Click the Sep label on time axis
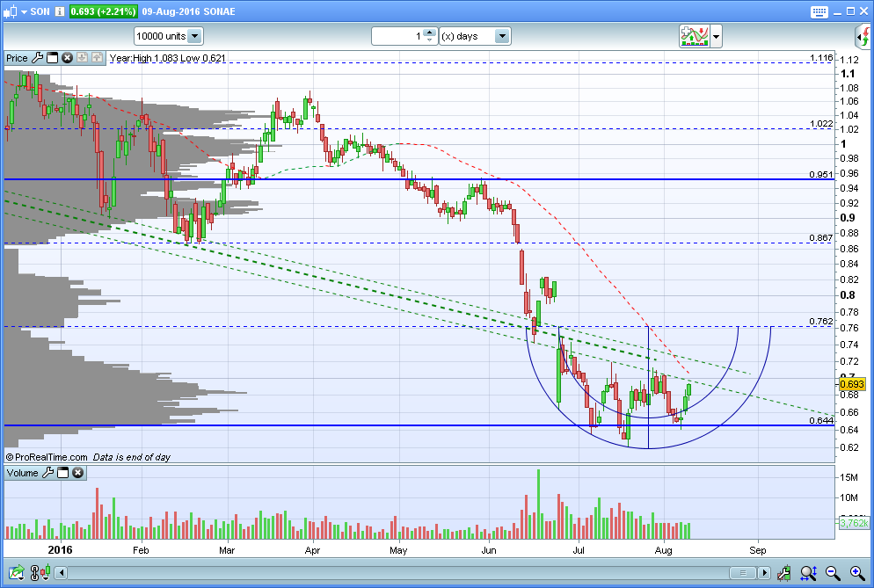The width and height of the screenshot is (874, 588). pyautogui.click(x=758, y=550)
